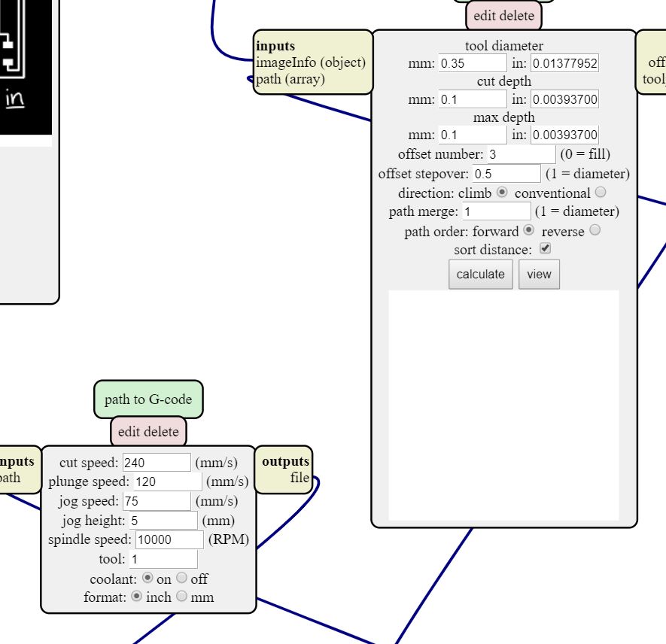
Task: Click max depth inches field
Action: click(x=564, y=135)
